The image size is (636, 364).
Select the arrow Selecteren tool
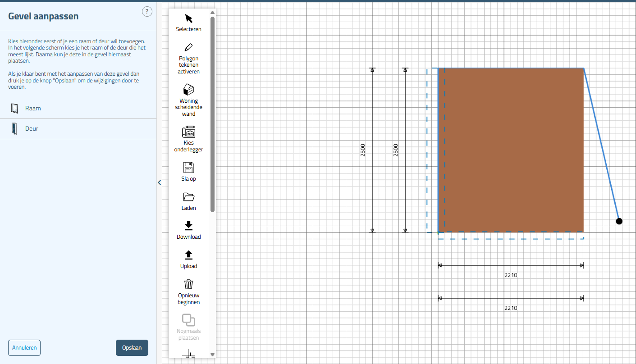(188, 19)
